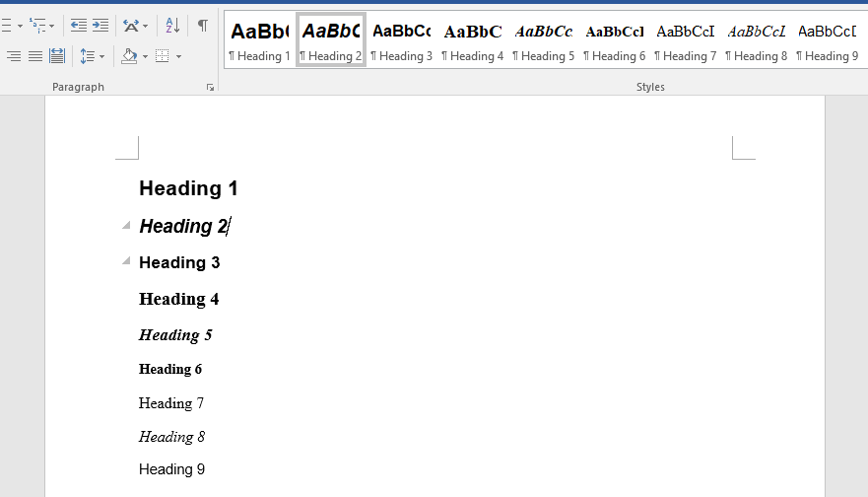Click the Multilevel List icon

click(37, 26)
